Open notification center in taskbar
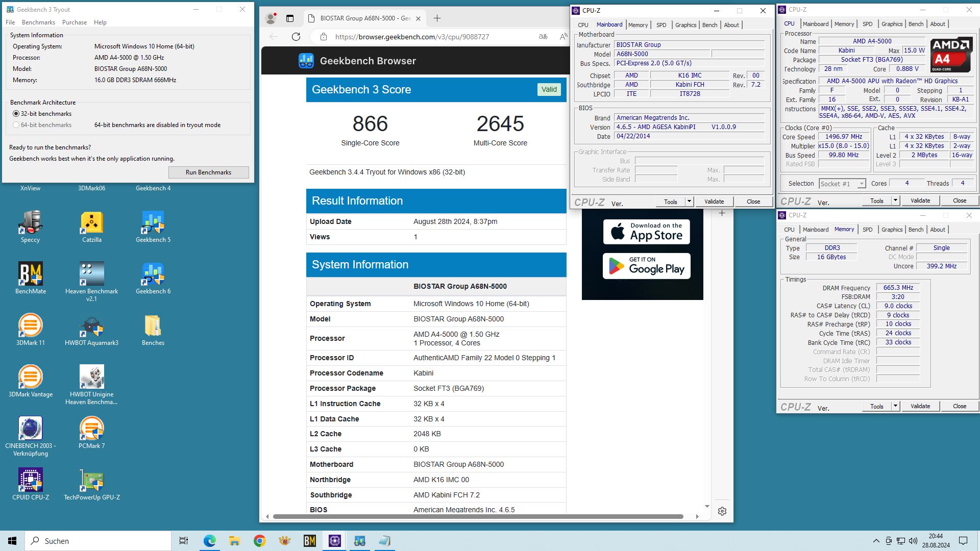This screenshot has width=980, height=551. pos(963,541)
